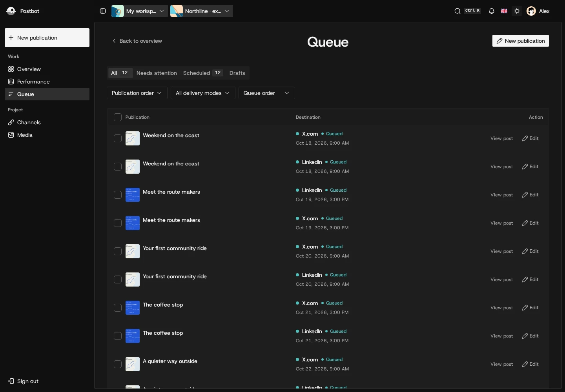The height and width of the screenshot is (392, 565).
Task: Click the Edit pencil for the LinkedIn The coffee stop post
Action: (x=525, y=336)
